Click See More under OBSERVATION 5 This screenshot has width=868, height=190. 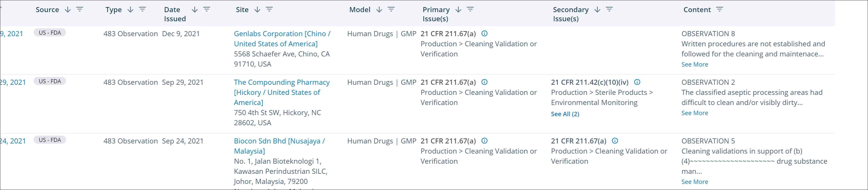point(695,182)
